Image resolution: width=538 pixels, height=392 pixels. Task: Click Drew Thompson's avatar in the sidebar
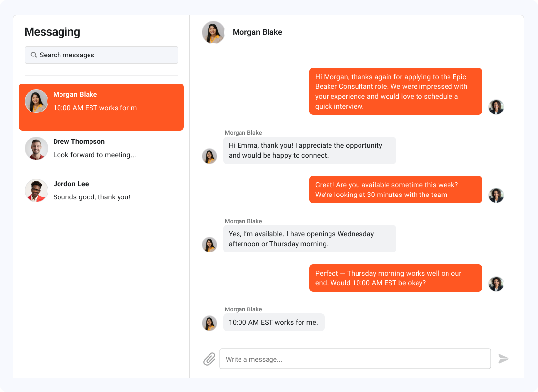(36, 148)
